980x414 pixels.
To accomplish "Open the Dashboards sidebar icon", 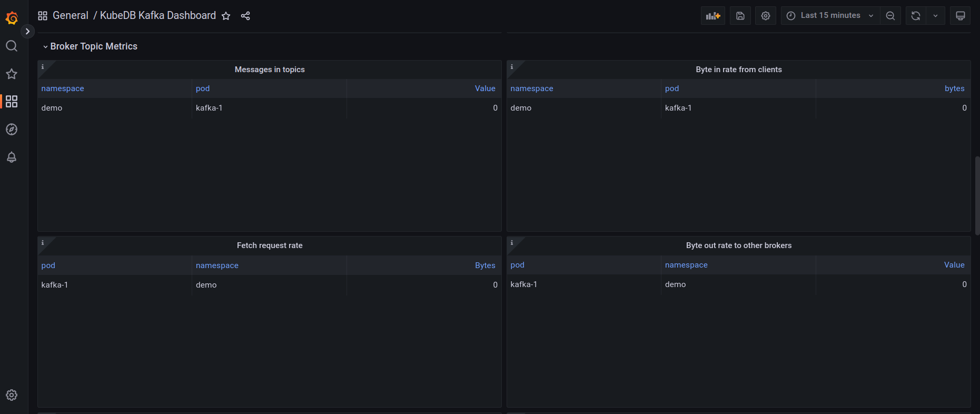I will click(12, 102).
